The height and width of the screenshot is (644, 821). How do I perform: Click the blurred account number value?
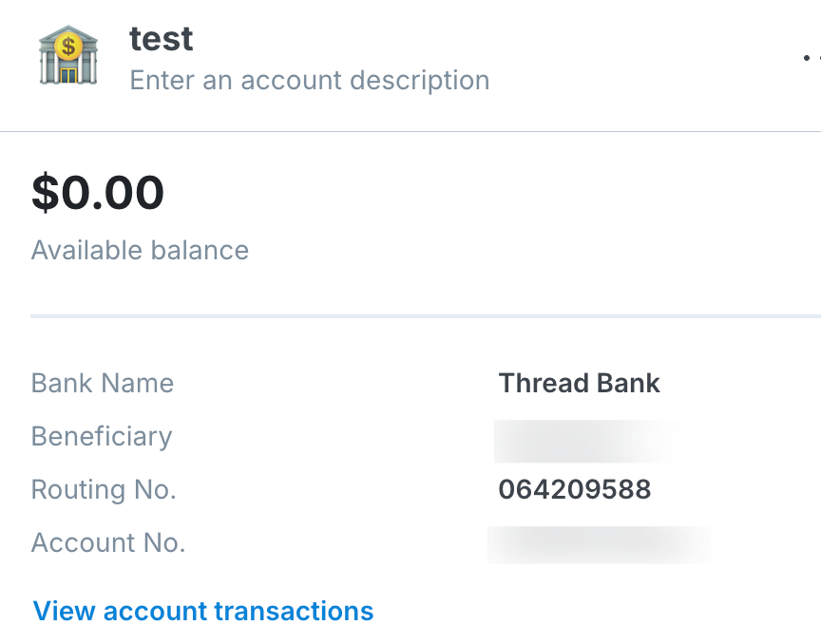click(599, 544)
